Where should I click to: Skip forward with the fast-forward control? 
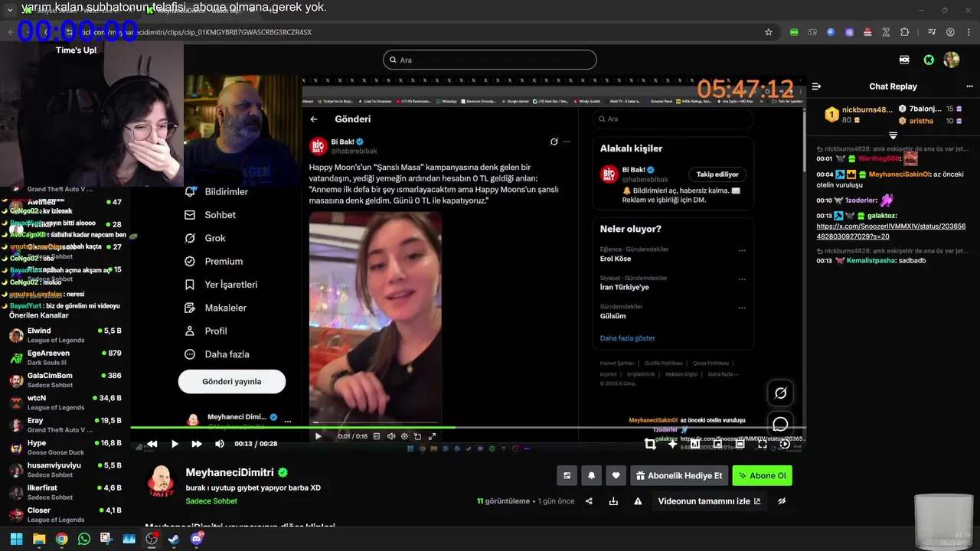[197, 444]
